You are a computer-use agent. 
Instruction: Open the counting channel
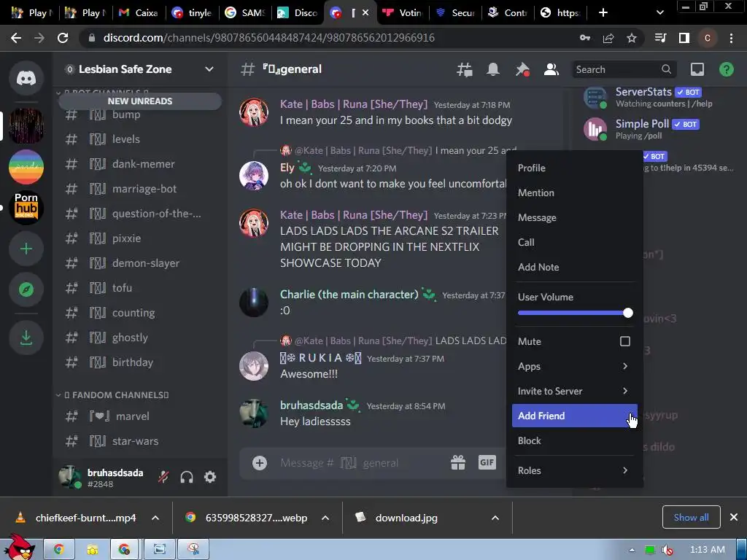coord(140,313)
